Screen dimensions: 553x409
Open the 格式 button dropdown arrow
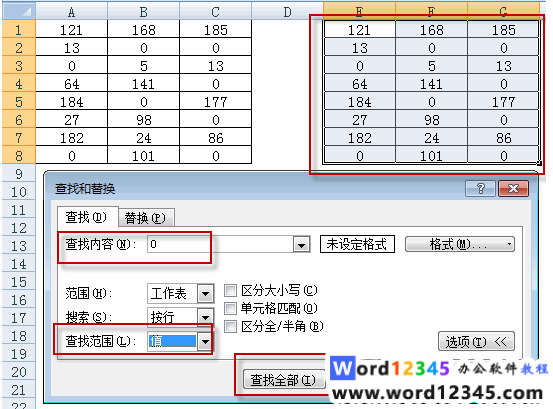point(509,244)
